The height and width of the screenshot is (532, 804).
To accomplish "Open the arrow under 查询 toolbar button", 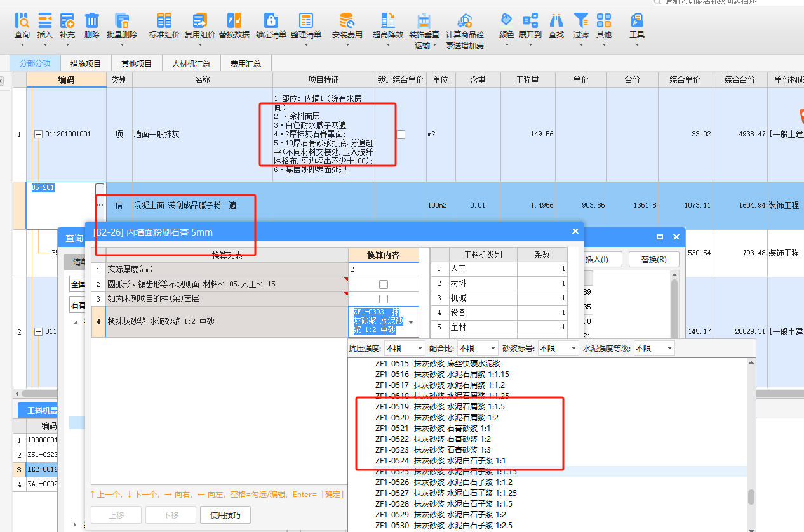I will click(x=22, y=45).
